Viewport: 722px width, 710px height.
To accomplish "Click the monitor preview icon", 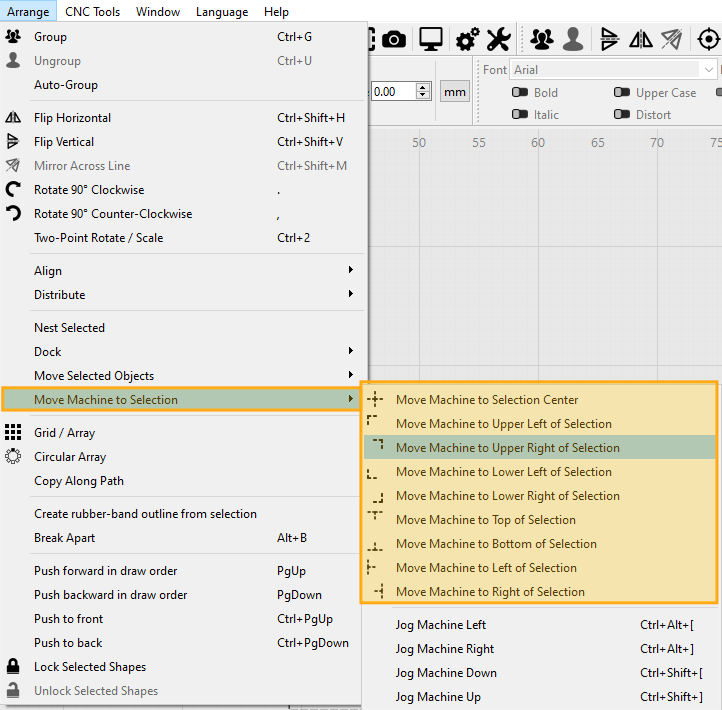I will tap(431, 39).
